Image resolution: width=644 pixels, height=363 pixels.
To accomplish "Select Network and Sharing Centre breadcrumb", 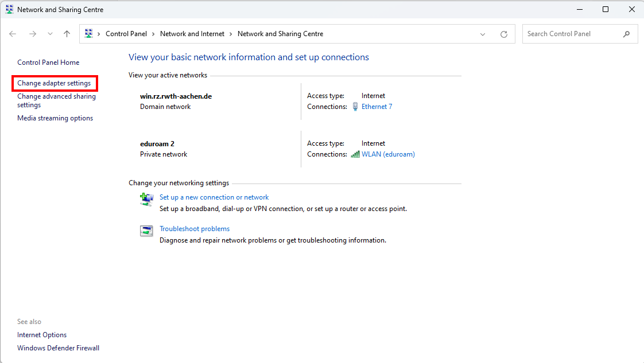I will 280,34.
